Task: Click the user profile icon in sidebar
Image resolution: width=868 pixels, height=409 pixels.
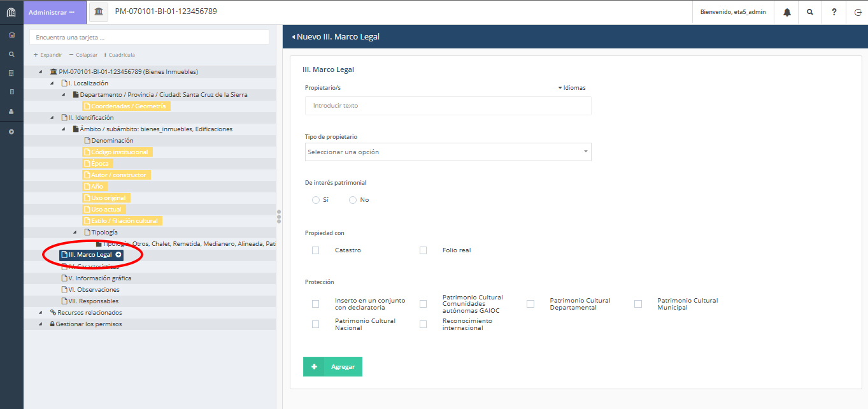Action: click(x=11, y=111)
